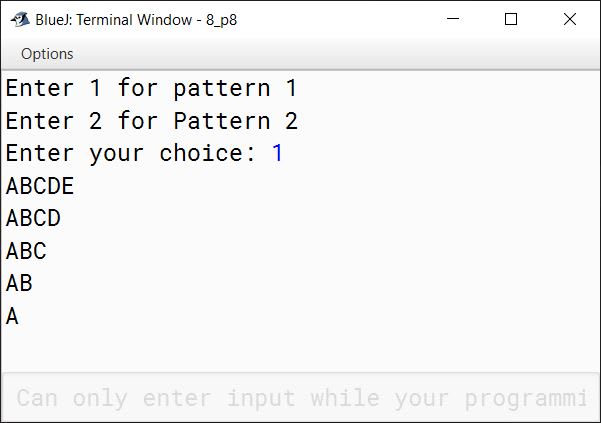Click the empty menu bar area beside Options
This screenshot has height=423, width=601.
[337, 54]
